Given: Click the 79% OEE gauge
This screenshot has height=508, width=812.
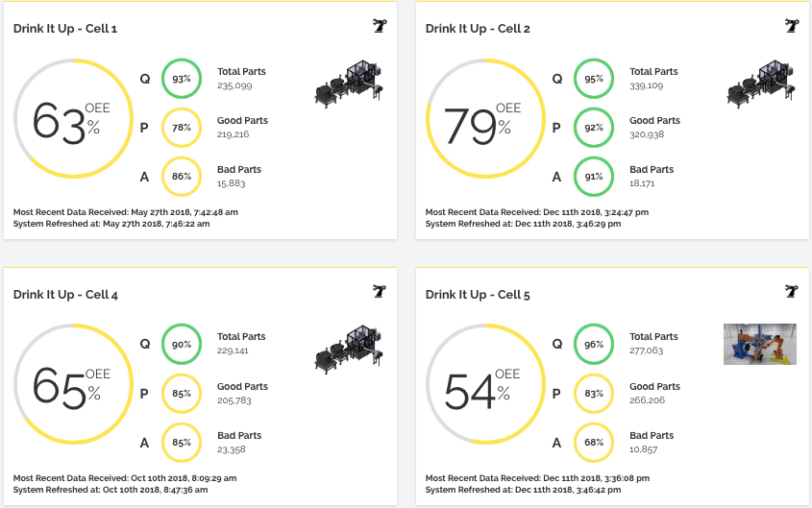Looking at the screenshot, I should [x=479, y=120].
